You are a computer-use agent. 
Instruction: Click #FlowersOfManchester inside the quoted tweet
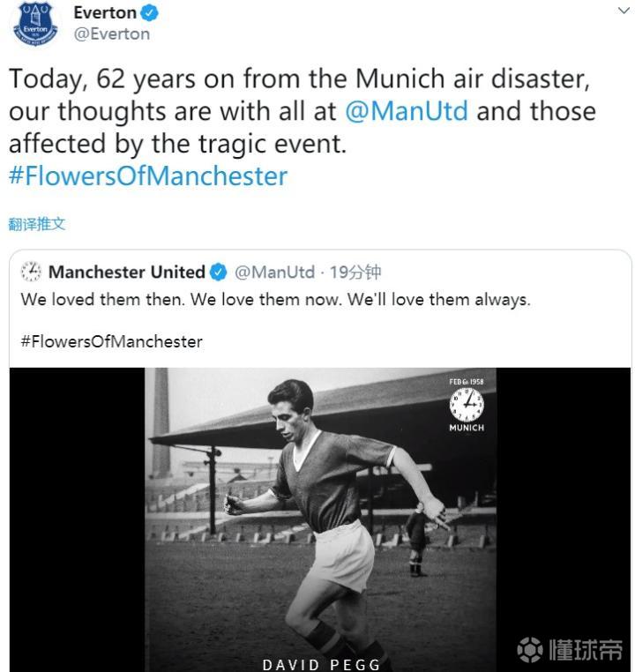click(111, 341)
